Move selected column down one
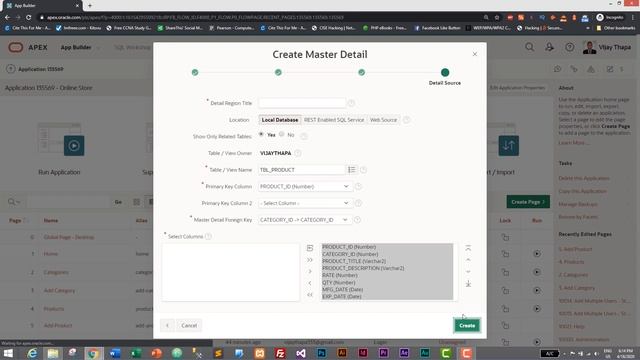Viewport: 640px width, 360px height. [x=468, y=271]
